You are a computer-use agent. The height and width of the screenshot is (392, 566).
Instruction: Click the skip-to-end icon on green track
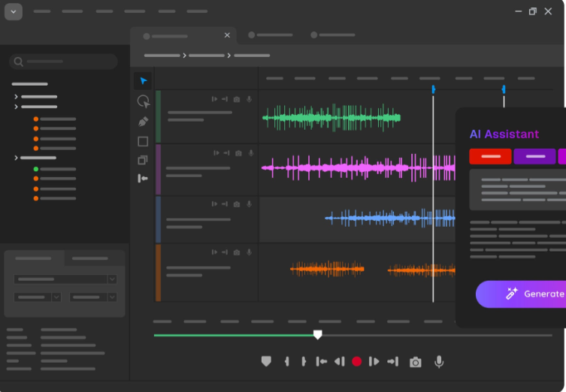225,99
